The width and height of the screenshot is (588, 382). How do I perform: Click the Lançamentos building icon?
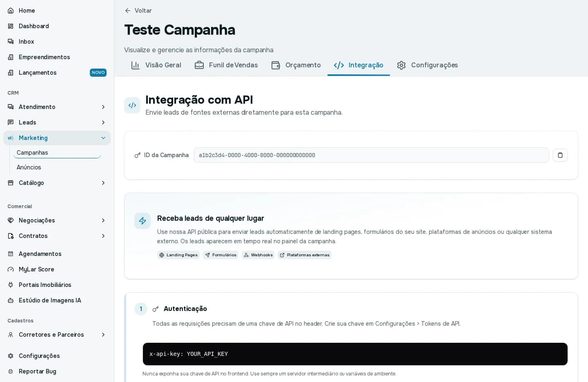11,73
